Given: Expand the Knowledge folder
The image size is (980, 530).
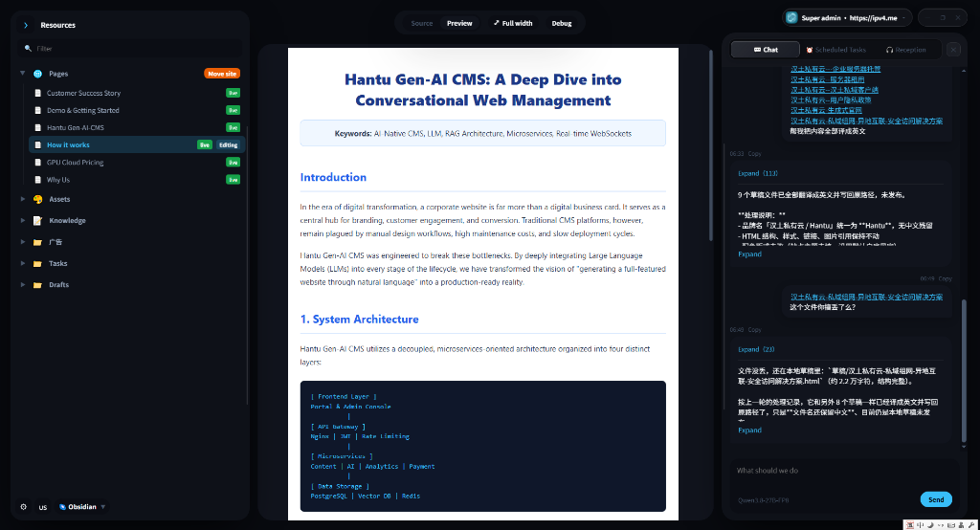Looking at the screenshot, I should pos(23,221).
